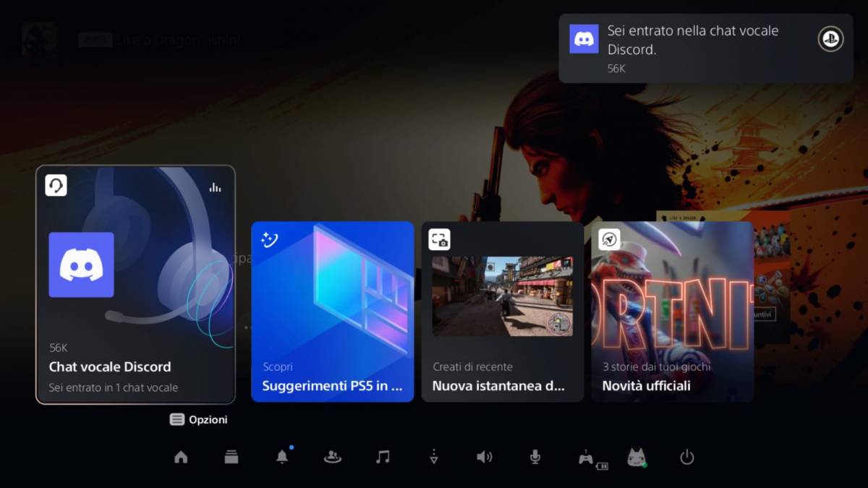Click the Discord logo on voice chat card
Viewport: 868px width, 488px height.
pyautogui.click(x=81, y=265)
